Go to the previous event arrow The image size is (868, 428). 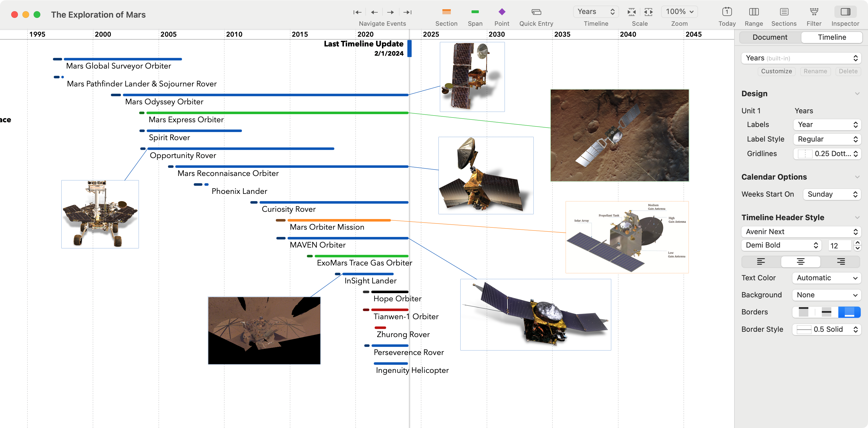coord(374,12)
